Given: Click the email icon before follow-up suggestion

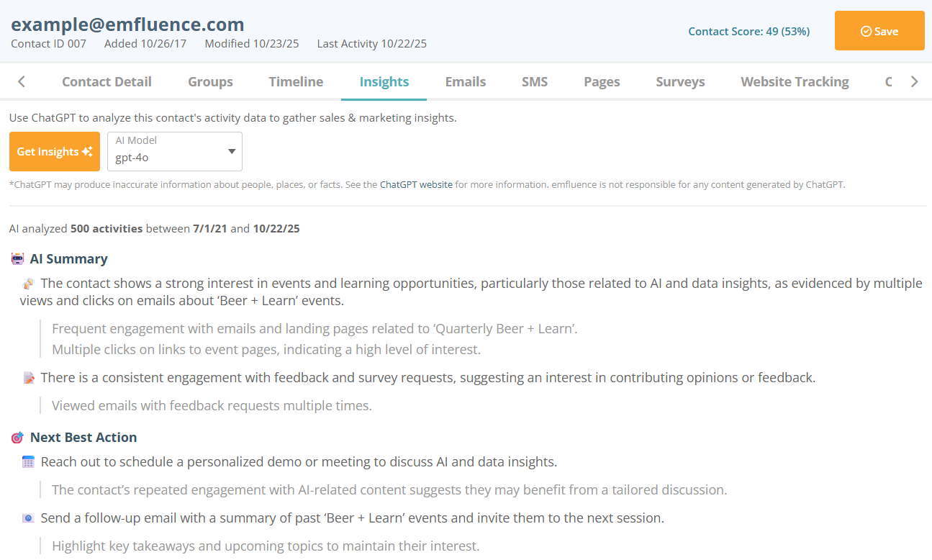Looking at the screenshot, I should tap(28, 518).
